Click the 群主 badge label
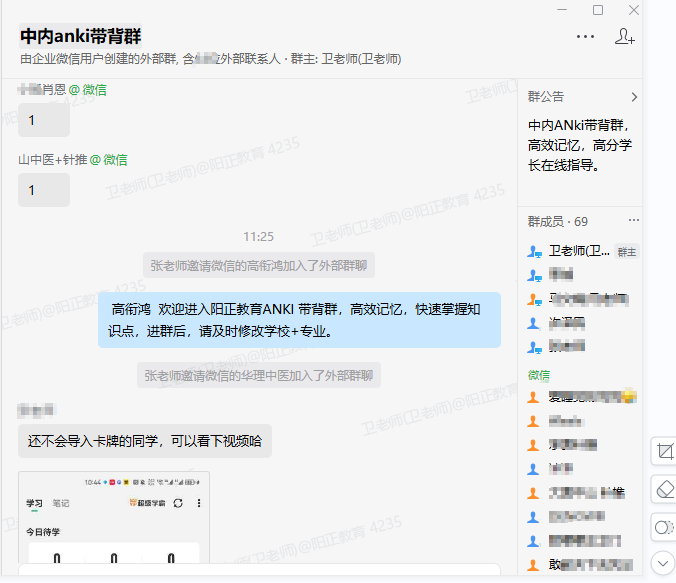This screenshot has width=676, height=583. [626, 252]
